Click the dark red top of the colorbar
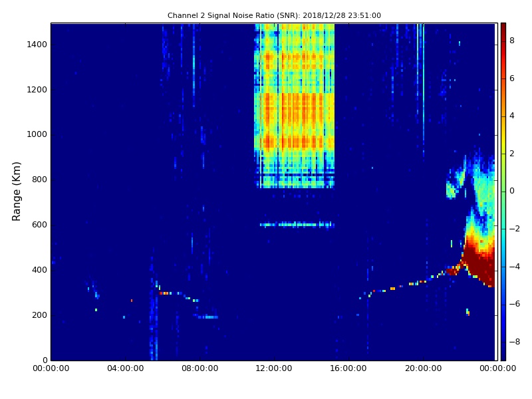This screenshot has width=532, height=399. pyautogui.click(x=503, y=31)
